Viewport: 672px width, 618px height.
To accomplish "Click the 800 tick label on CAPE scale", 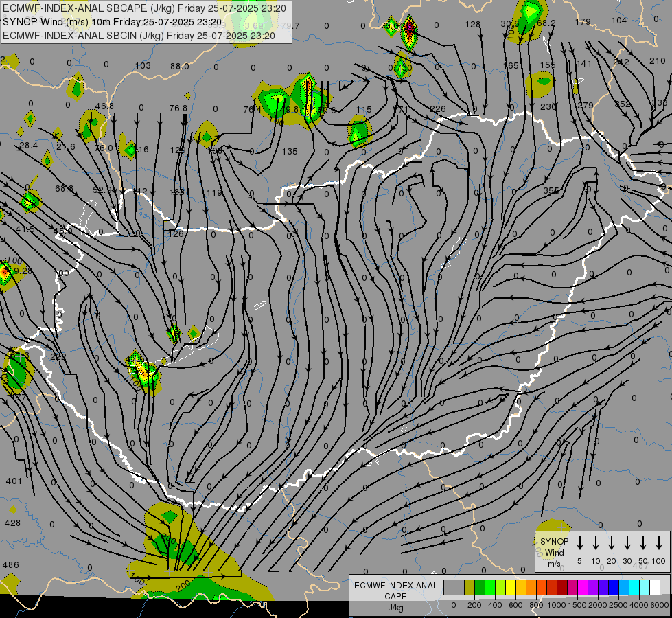I will (x=536, y=605).
